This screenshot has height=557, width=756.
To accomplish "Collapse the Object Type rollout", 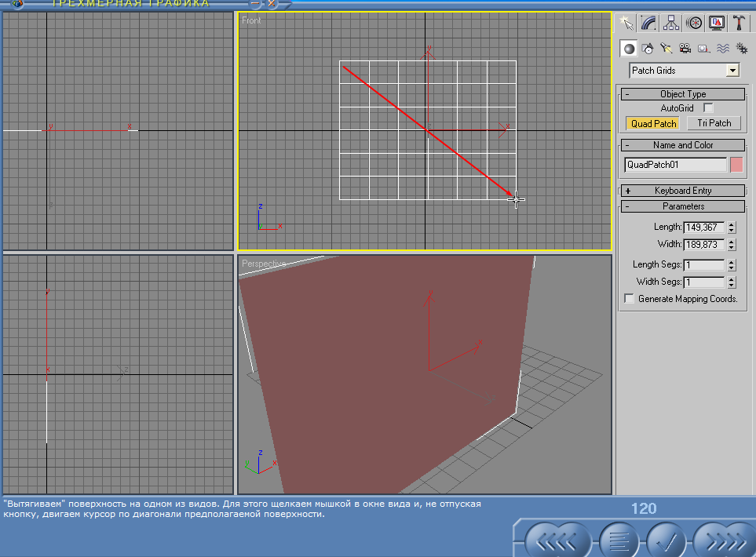I will click(x=683, y=94).
